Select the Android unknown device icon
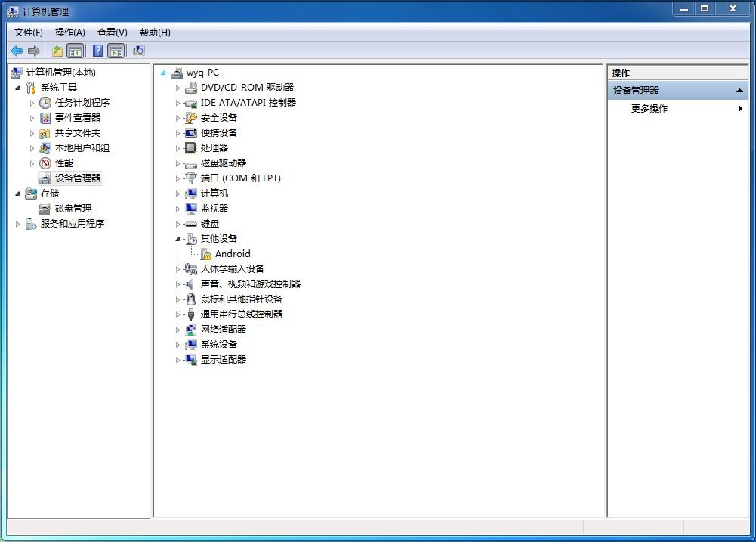 206,254
